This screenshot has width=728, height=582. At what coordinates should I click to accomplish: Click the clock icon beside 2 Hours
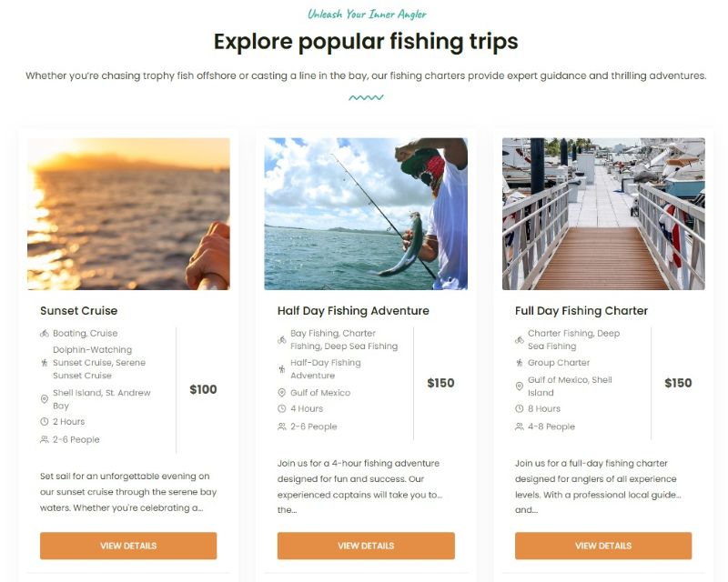(45, 421)
